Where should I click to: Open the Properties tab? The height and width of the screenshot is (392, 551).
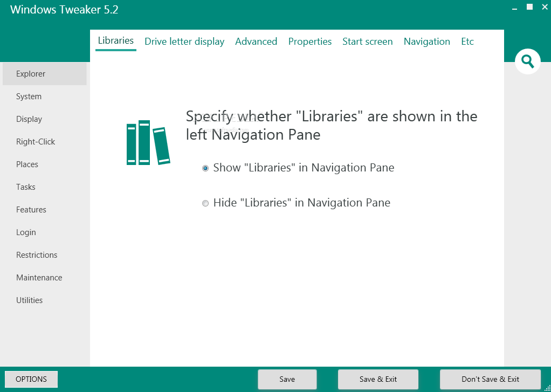pos(310,42)
